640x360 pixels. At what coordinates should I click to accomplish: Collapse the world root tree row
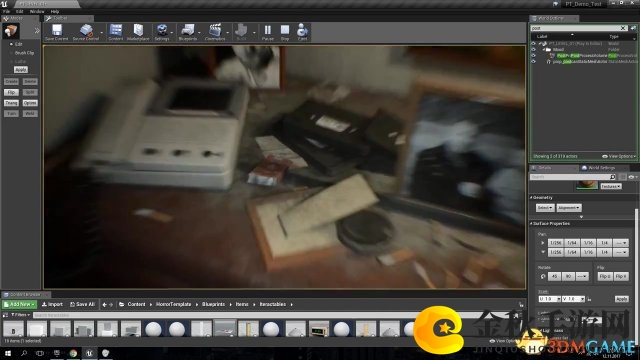539,43
